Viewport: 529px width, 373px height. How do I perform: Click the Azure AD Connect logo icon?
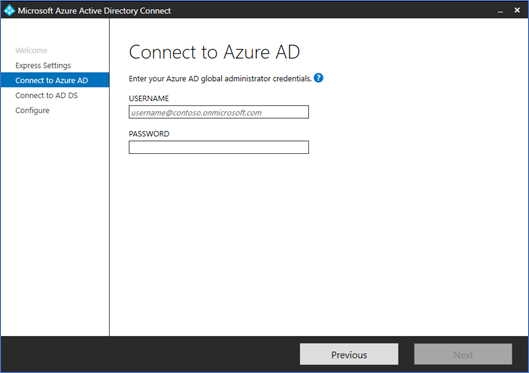point(9,10)
